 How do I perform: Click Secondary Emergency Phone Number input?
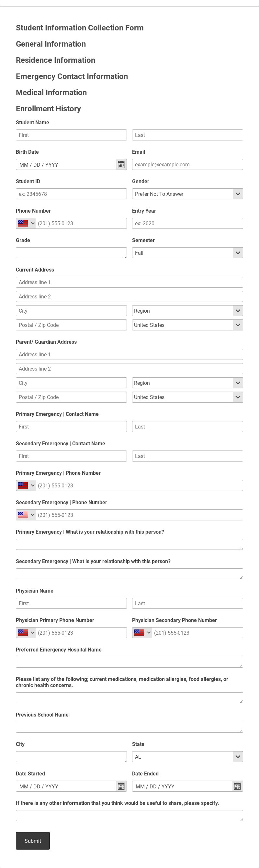coord(139,515)
